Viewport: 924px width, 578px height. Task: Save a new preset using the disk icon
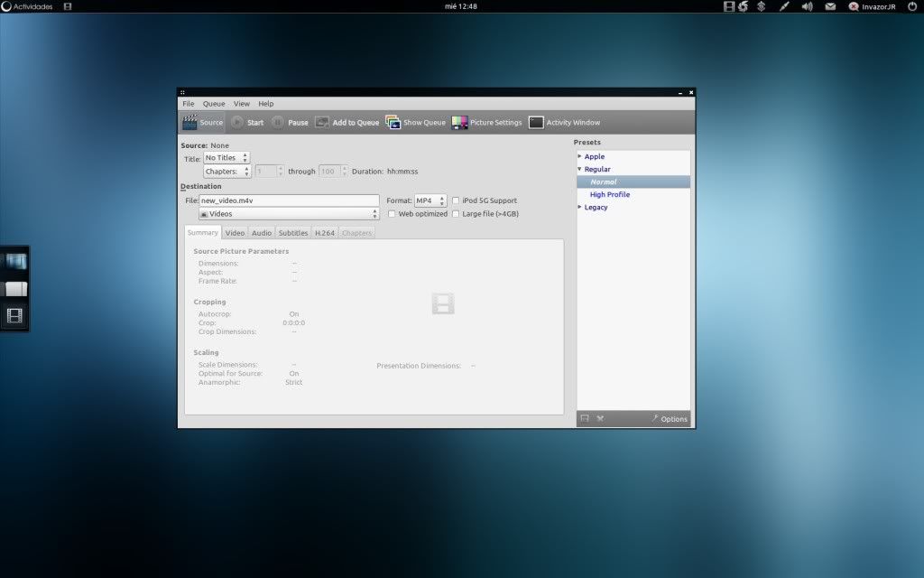pyautogui.click(x=584, y=418)
